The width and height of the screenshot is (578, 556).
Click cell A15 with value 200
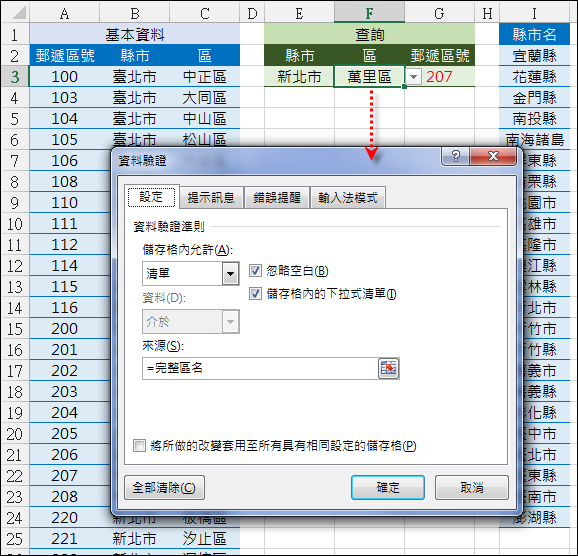65,329
